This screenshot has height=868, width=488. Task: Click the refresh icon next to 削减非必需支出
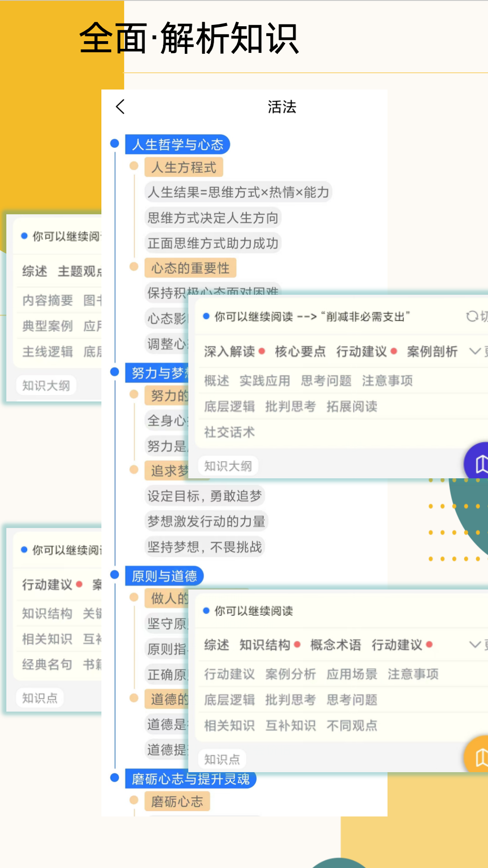coord(472,316)
